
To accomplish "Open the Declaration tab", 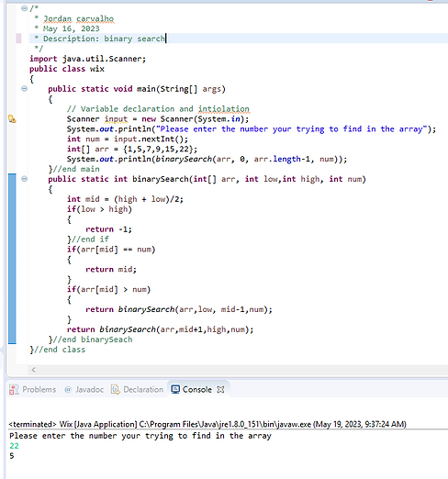I will 138,389.
